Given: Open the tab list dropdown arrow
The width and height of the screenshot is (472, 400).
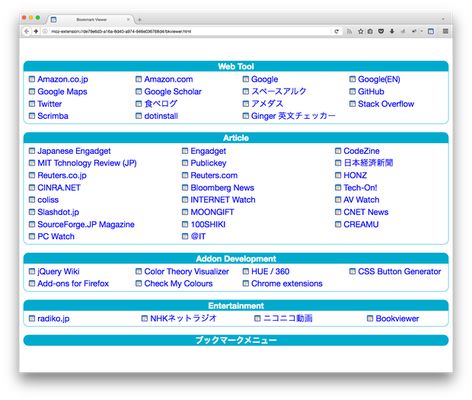Looking at the screenshot, I should 443,19.
